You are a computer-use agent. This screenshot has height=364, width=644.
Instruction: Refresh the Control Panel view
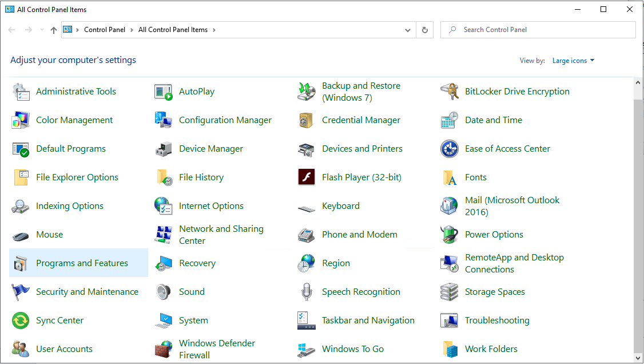click(x=425, y=30)
